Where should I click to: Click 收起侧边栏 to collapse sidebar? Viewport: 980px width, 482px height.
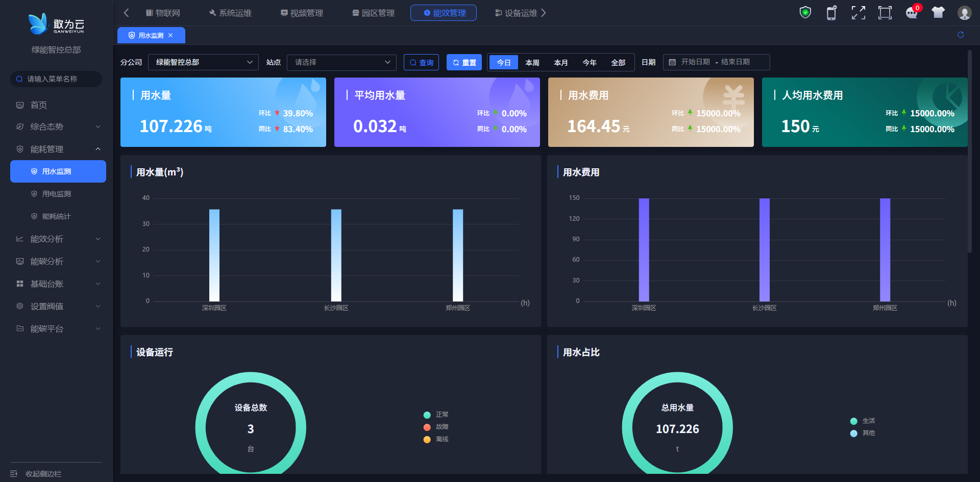[43, 474]
